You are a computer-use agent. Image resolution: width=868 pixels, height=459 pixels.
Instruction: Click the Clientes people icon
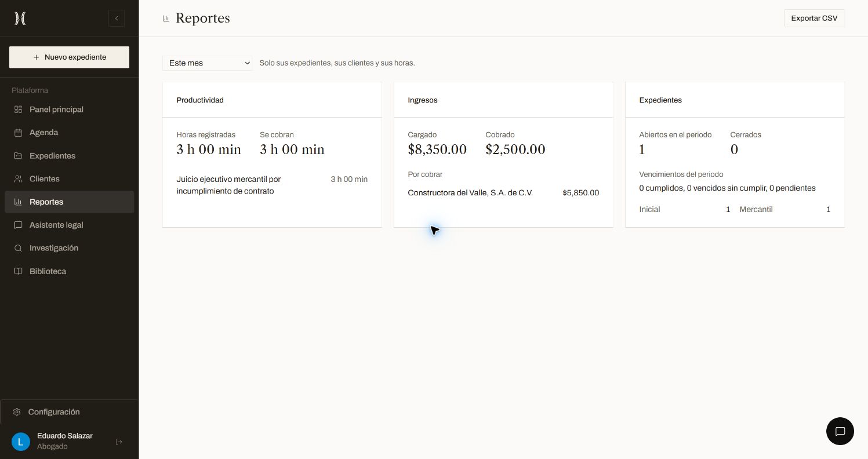[x=18, y=179]
